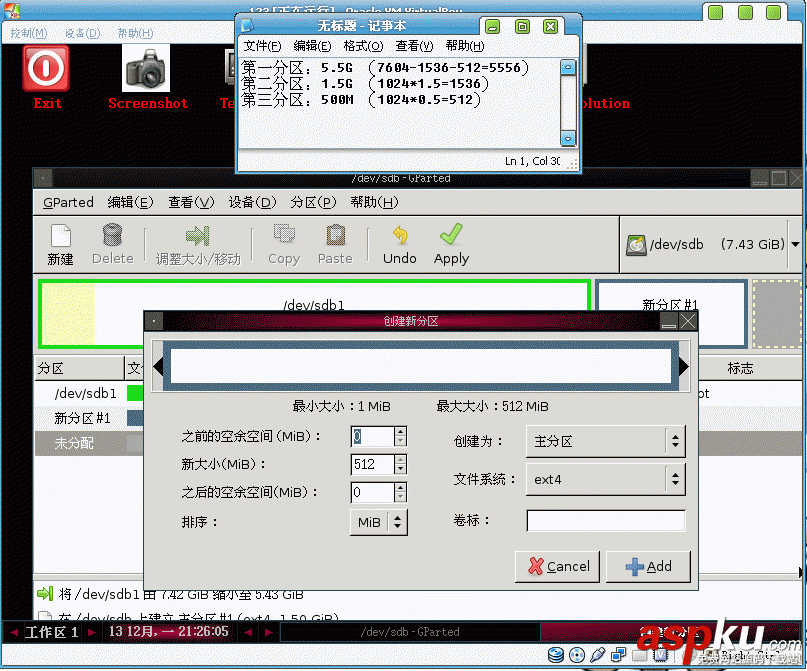
Task: Click the 标志 column header
Action: 748,368
